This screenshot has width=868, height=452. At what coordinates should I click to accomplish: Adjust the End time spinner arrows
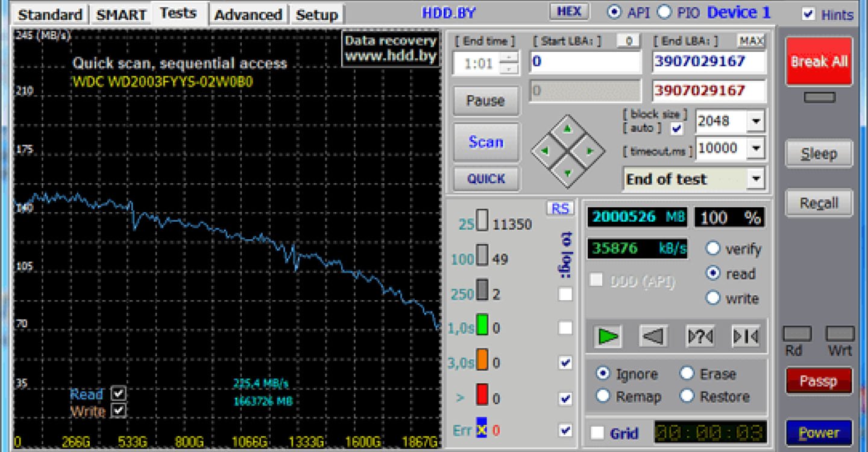509,63
